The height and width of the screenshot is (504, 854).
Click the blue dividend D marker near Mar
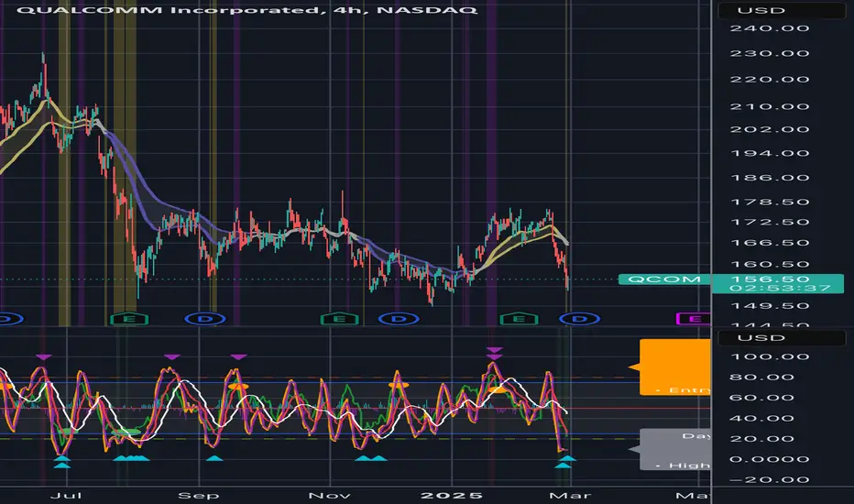click(580, 319)
